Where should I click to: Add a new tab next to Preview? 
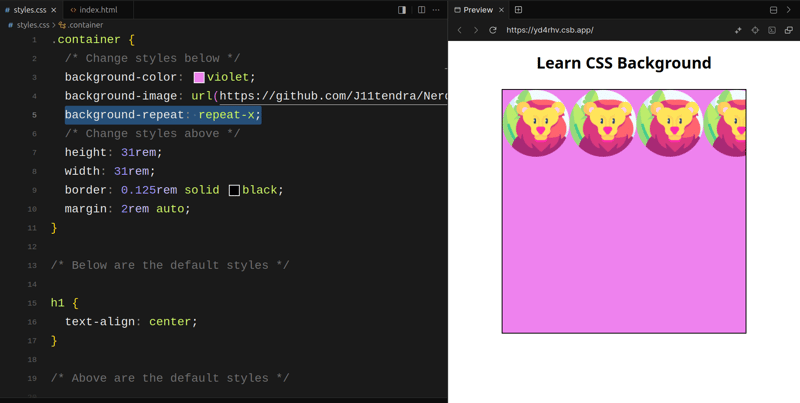tap(518, 10)
